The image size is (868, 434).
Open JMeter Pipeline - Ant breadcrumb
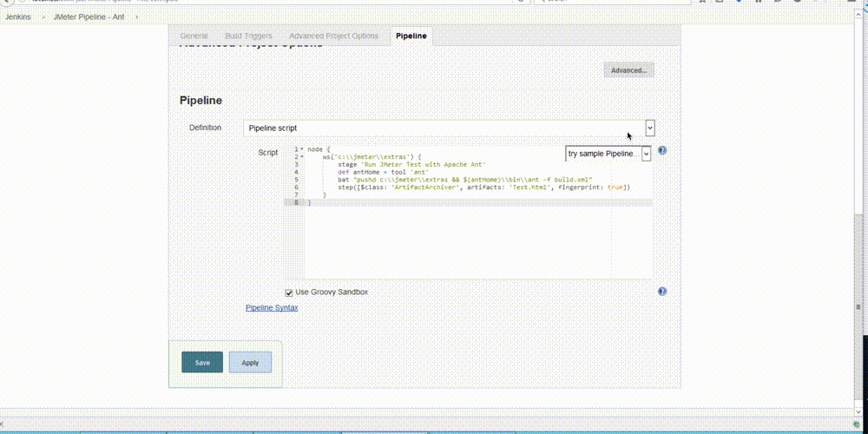(x=89, y=15)
